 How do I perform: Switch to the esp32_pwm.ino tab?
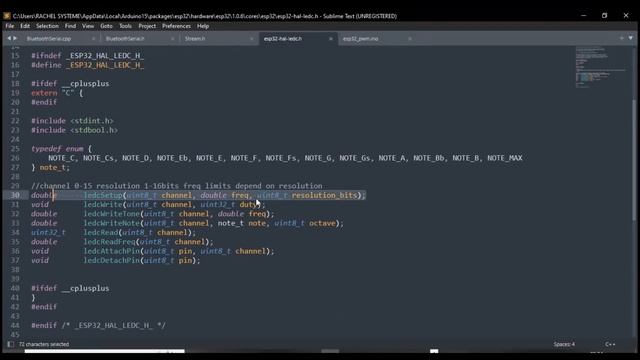(360, 39)
